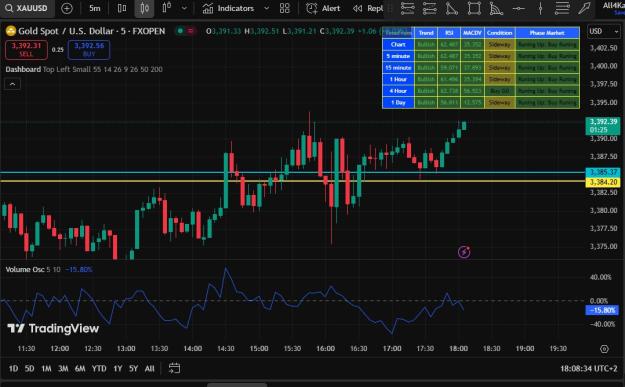625x387 pixels.
Task: Select the arc-and-angle drawing tool icon
Action: tap(496, 8)
